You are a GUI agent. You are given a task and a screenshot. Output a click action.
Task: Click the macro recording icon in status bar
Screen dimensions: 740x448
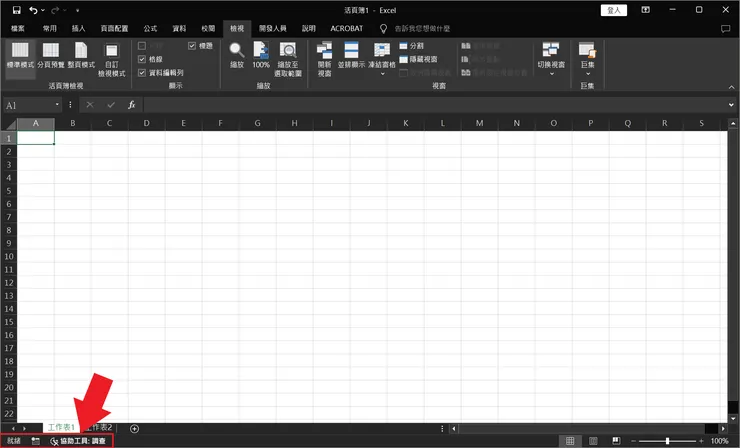[x=35, y=441]
